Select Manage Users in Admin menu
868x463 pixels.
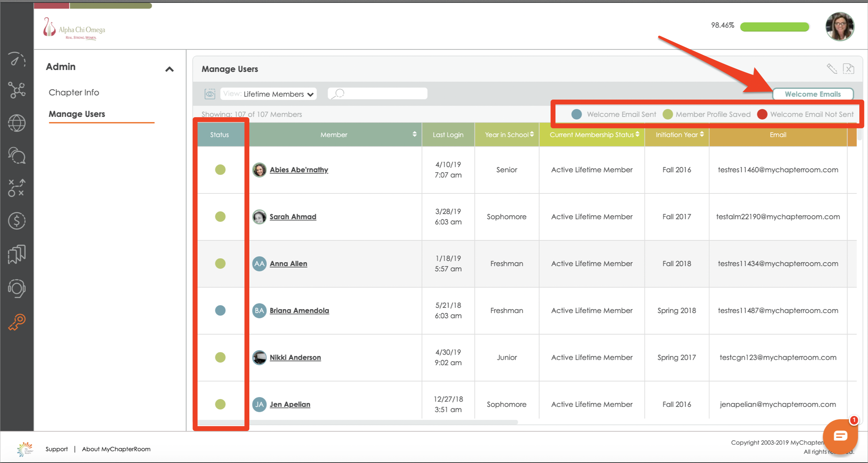tap(77, 114)
